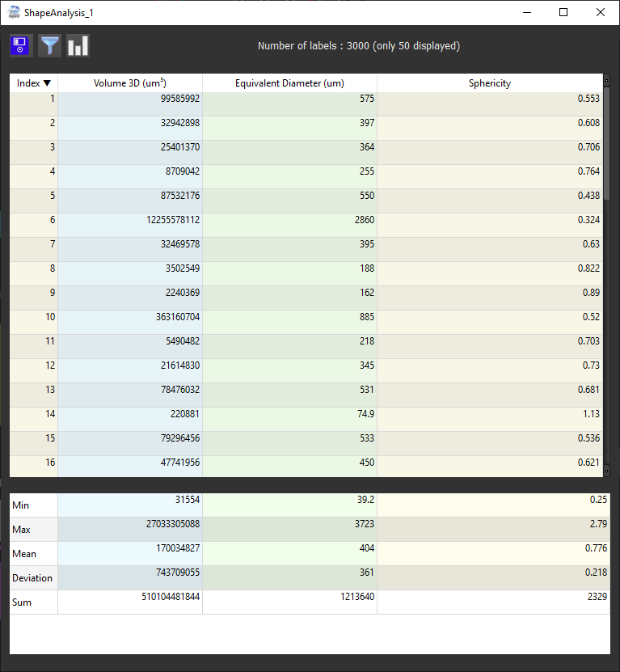Minimize the ShapeAnalysis_1 window
This screenshot has height=672, width=620.
point(527,12)
